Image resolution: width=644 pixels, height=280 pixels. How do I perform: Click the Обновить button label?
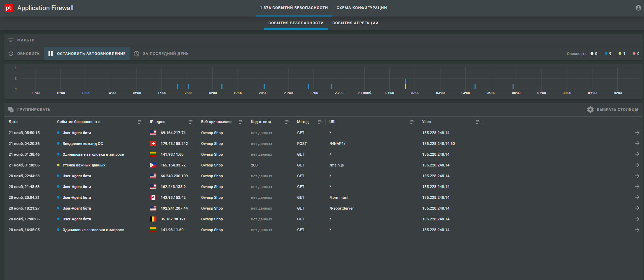(x=28, y=54)
